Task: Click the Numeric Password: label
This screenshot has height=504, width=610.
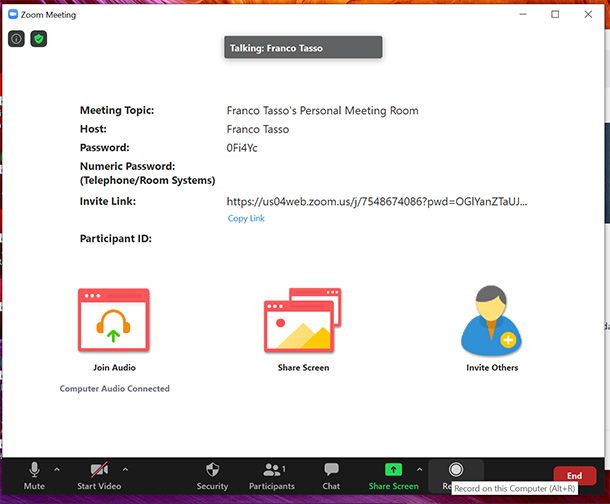Action: [128, 166]
